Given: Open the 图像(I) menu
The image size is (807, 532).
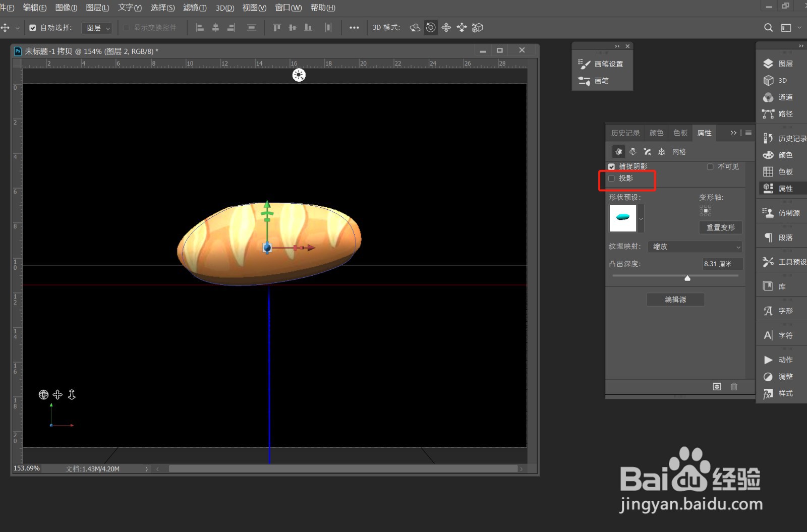Looking at the screenshot, I should point(66,8).
